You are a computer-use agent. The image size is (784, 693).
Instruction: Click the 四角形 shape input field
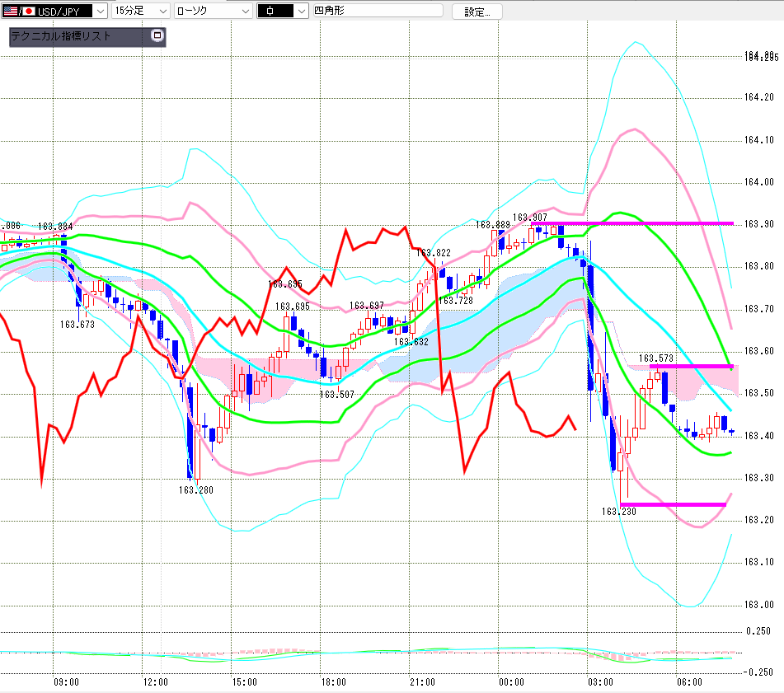click(x=378, y=11)
